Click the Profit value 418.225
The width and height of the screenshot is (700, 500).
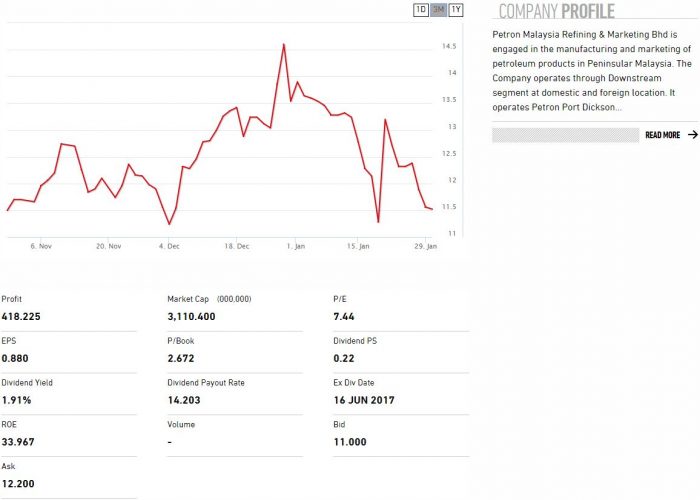[x=21, y=316]
